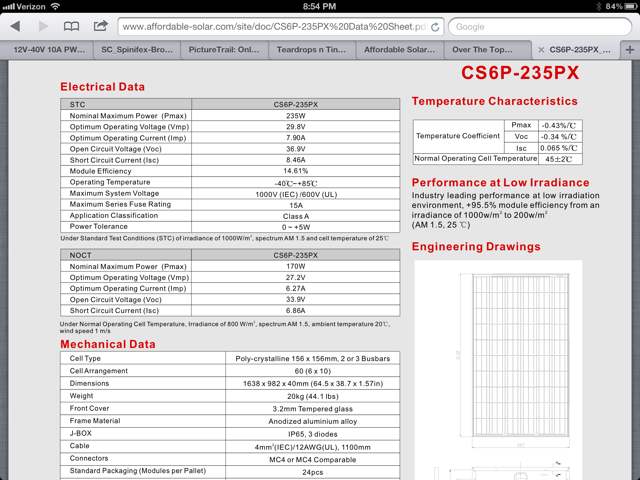Select the Class A classification value
This screenshot has width=640, height=480.
(296, 216)
